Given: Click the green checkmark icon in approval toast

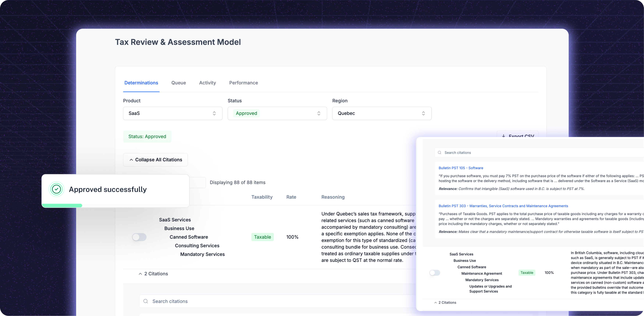Looking at the screenshot, I should point(56,189).
